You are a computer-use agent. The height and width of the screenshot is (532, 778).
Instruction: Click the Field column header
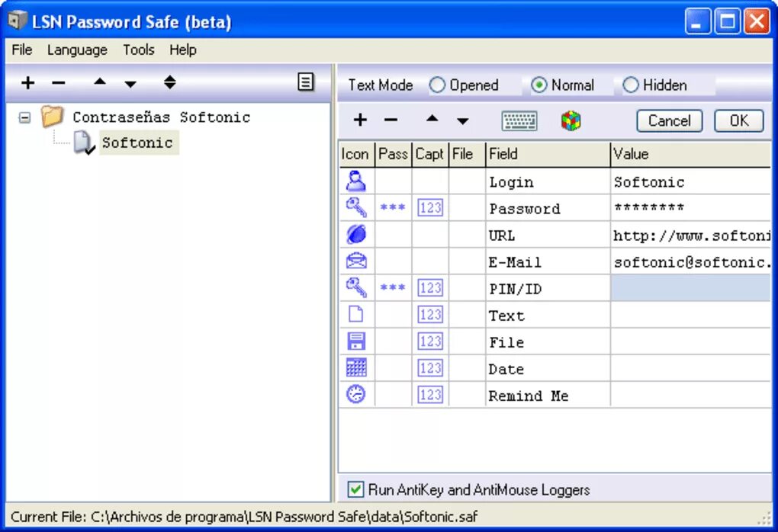coord(548,154)
